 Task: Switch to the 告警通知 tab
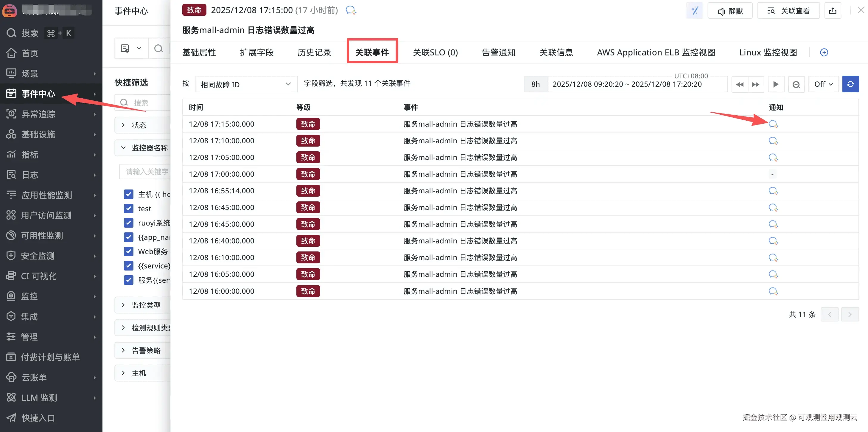coord(498,52)
